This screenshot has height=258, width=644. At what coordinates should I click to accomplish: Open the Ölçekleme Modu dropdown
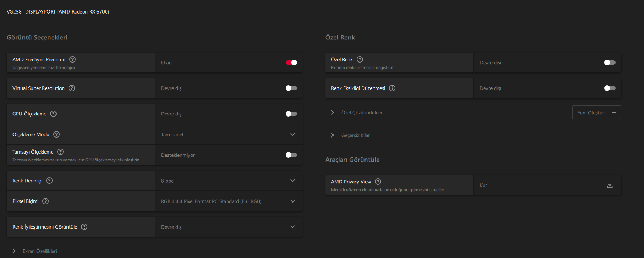coord(229,134)
